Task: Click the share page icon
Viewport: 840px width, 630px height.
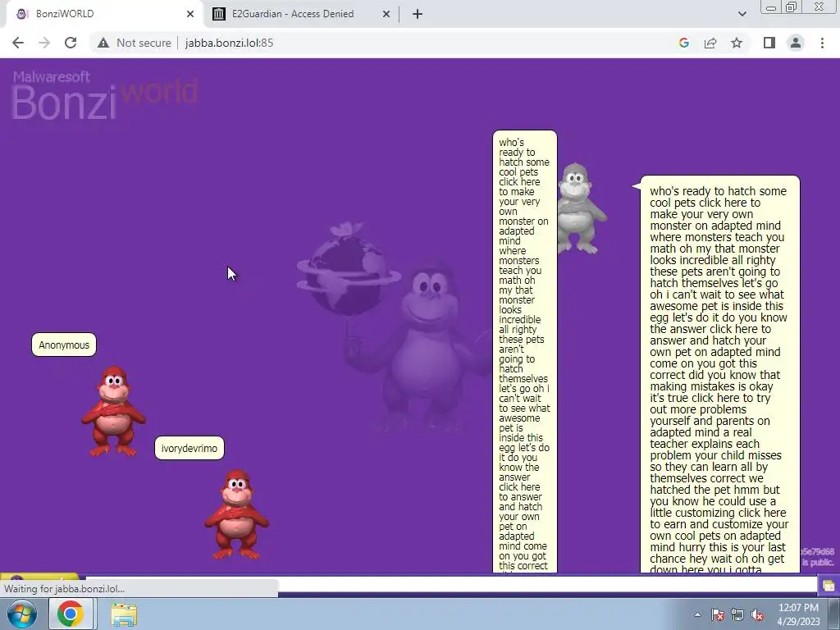Action: click(x=710, y=43)
